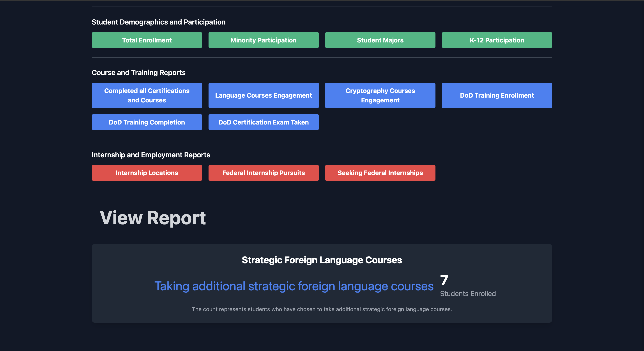644x351 pixels.
Task: Select Seeking Federal Internships report
Action: pyautogui.click(x=380, y=173)
